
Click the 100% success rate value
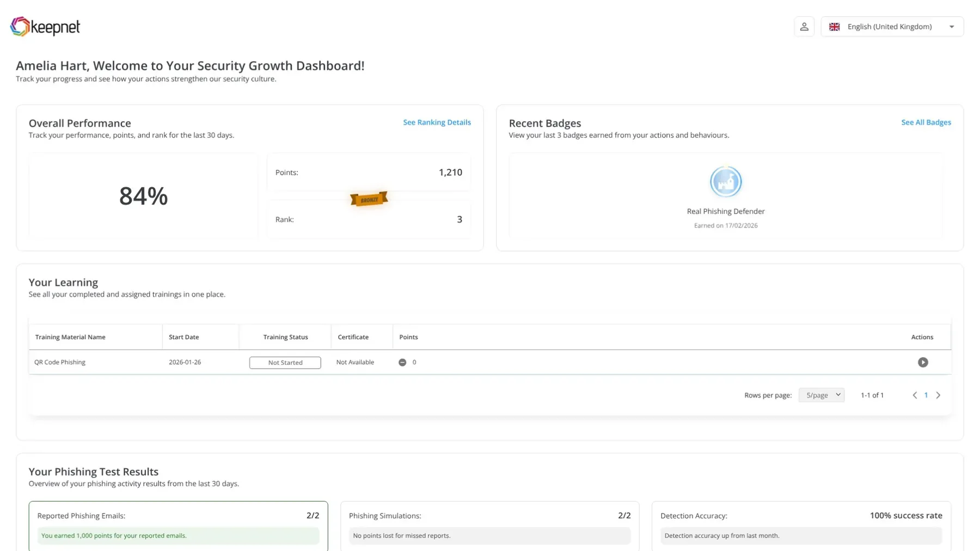coord(905,516)
